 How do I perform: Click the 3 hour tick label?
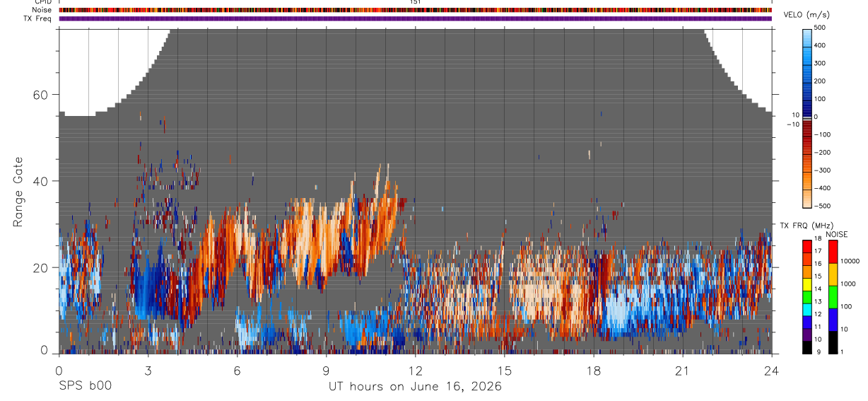(x=148, y=371)
